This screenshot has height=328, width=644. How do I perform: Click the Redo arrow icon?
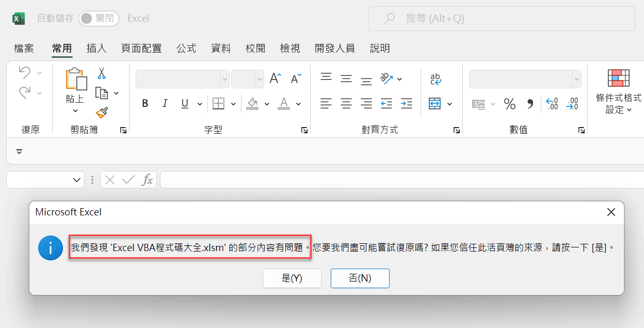click(x=24, y=92)
